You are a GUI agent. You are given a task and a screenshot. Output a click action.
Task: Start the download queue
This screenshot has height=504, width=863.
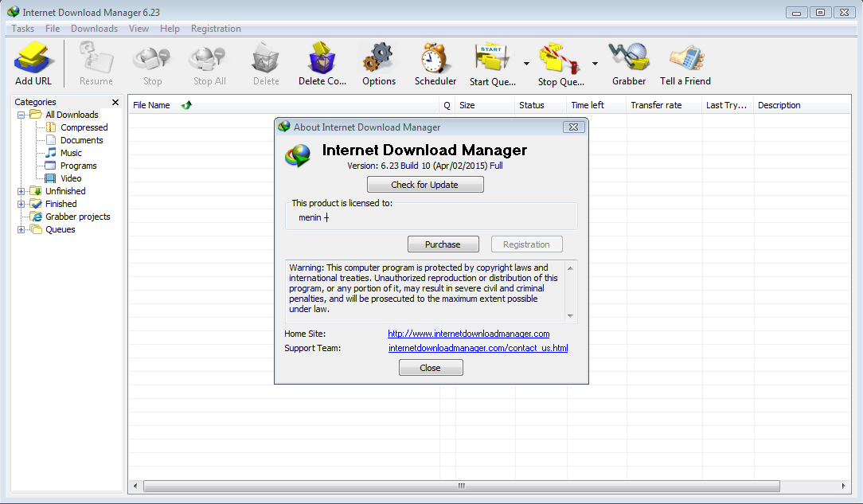[x=491, y=60]
